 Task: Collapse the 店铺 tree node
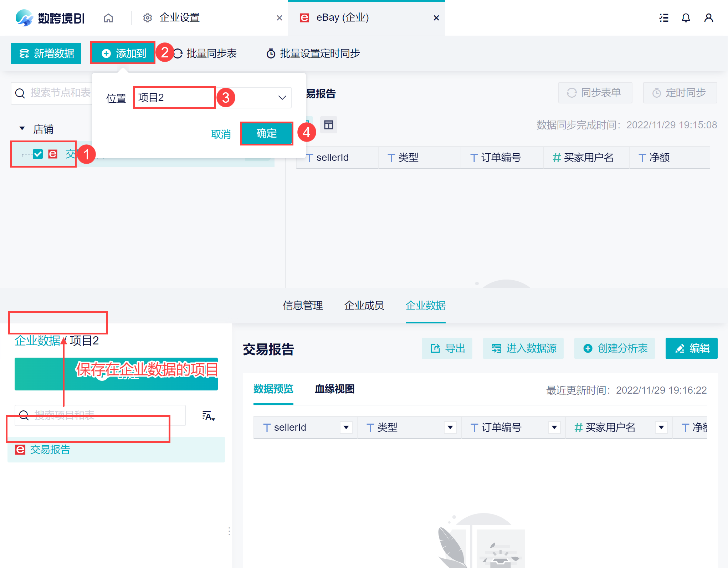pyautogui.click(x=22, y=128)
